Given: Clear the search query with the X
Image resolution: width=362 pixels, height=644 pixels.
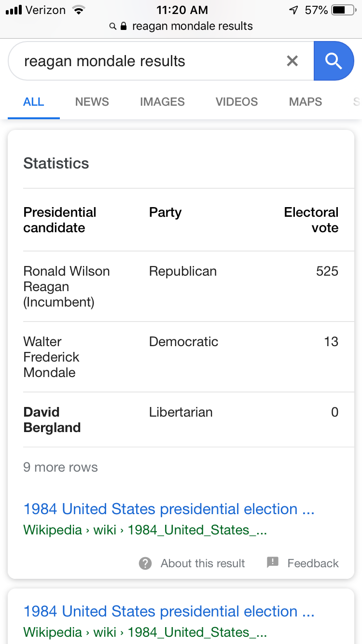Looking at the screenshot, I should (292, 61).
